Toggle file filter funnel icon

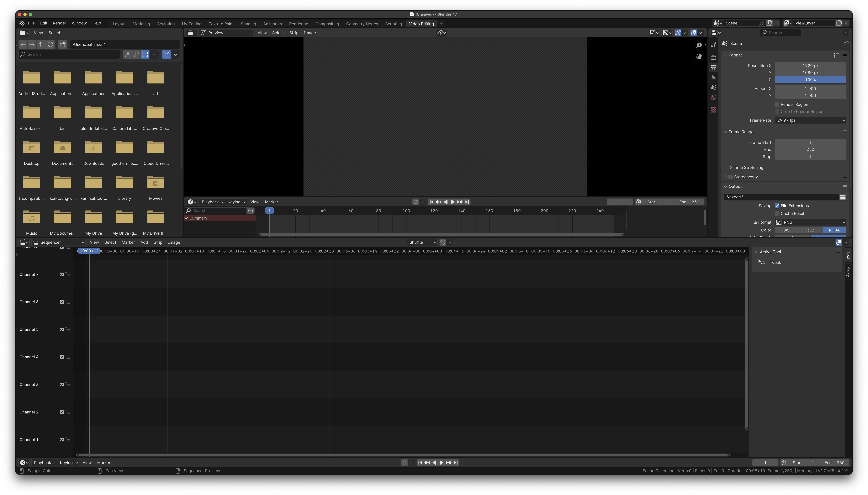[x=166, y=54]
